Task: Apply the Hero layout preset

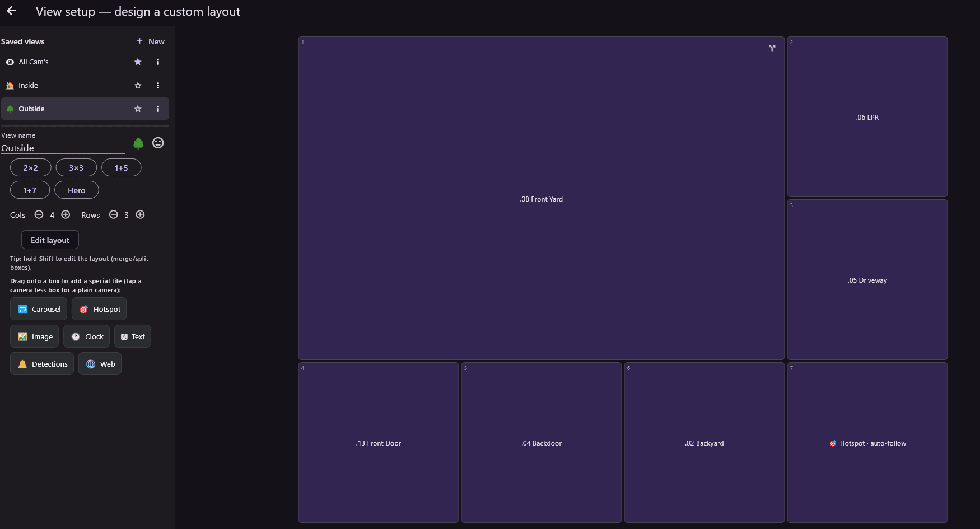Action: tap(77, 190)
